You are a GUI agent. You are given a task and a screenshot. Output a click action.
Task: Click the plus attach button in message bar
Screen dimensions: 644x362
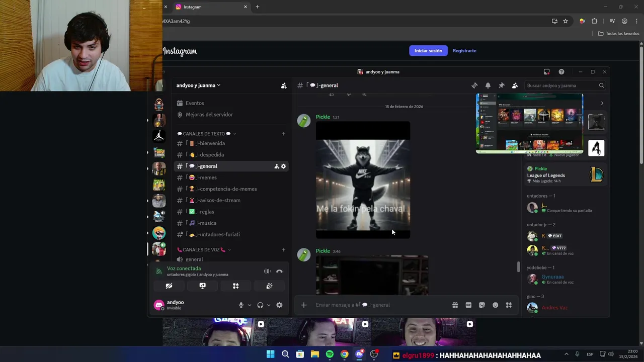[303, 305]
